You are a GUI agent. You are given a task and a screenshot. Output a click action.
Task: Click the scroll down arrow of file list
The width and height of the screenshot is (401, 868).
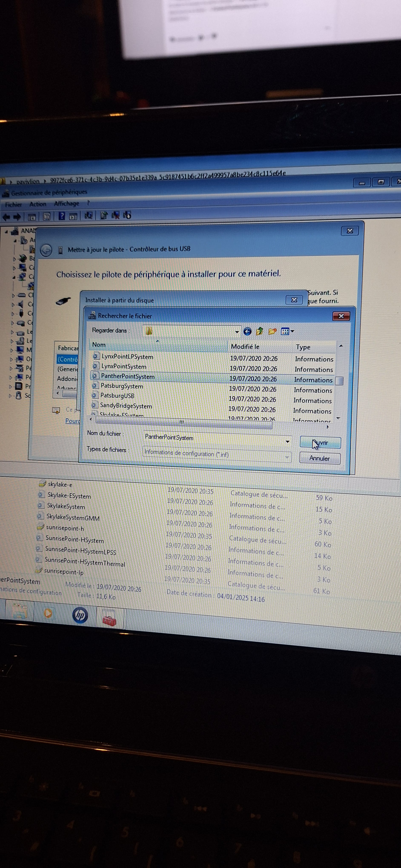click(338, 418)
